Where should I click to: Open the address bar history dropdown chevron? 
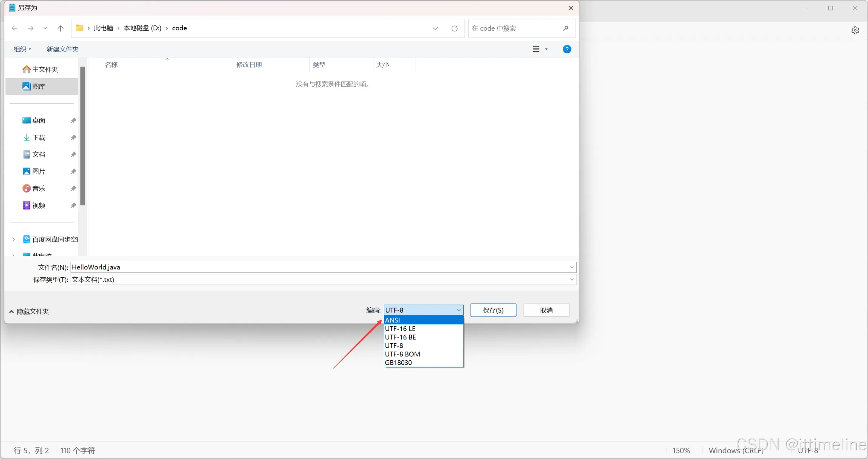pos(435,28)
